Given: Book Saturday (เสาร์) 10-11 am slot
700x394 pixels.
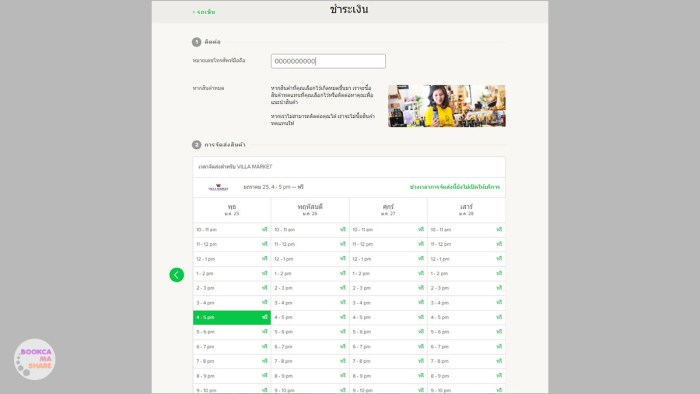Looking at the screenshot, I should tap(466, 229).
